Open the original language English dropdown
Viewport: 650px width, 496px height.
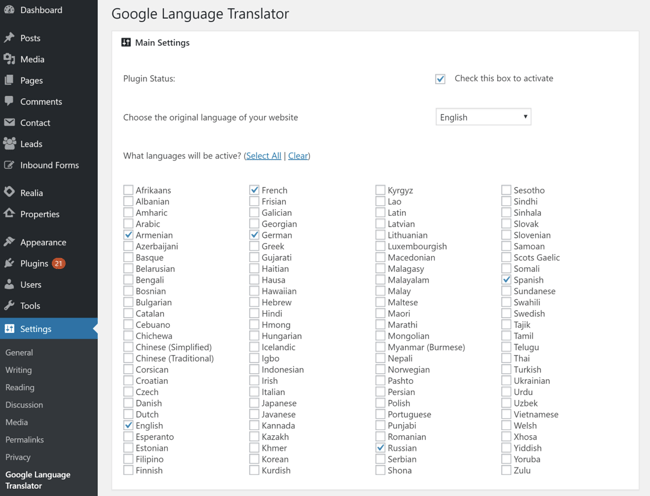[x=483, y=117]
